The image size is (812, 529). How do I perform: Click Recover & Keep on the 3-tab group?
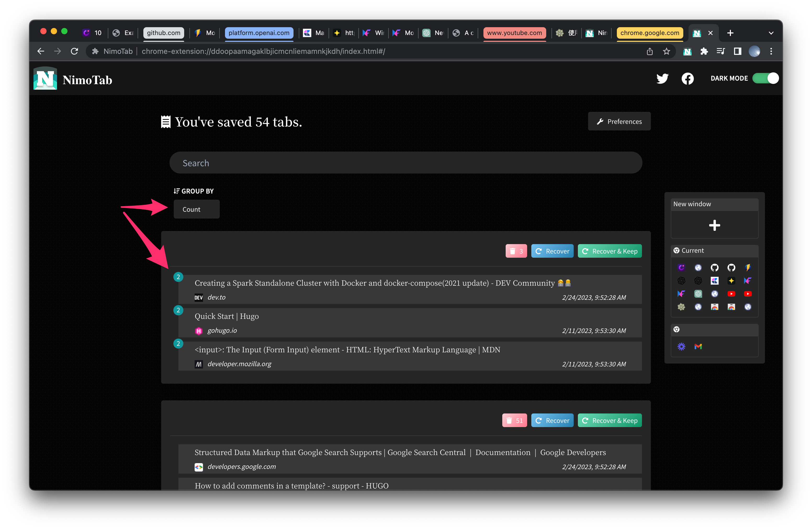coord(609,251)
